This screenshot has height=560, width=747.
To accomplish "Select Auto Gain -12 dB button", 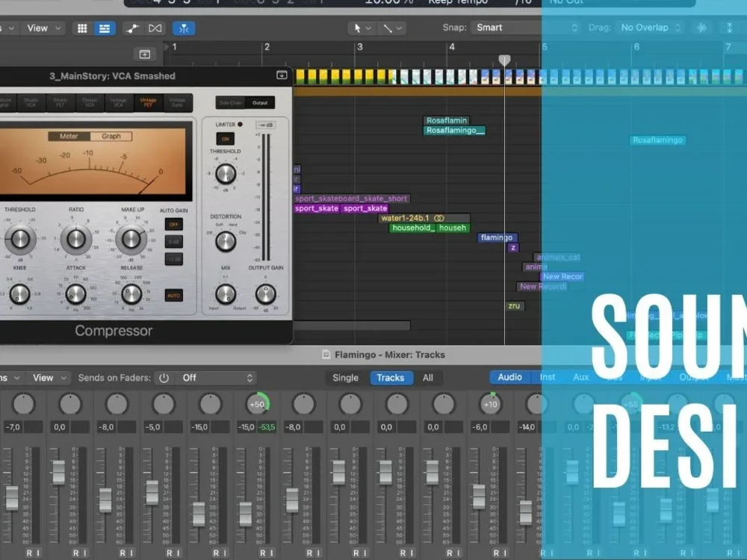I will tap(173, 259).
